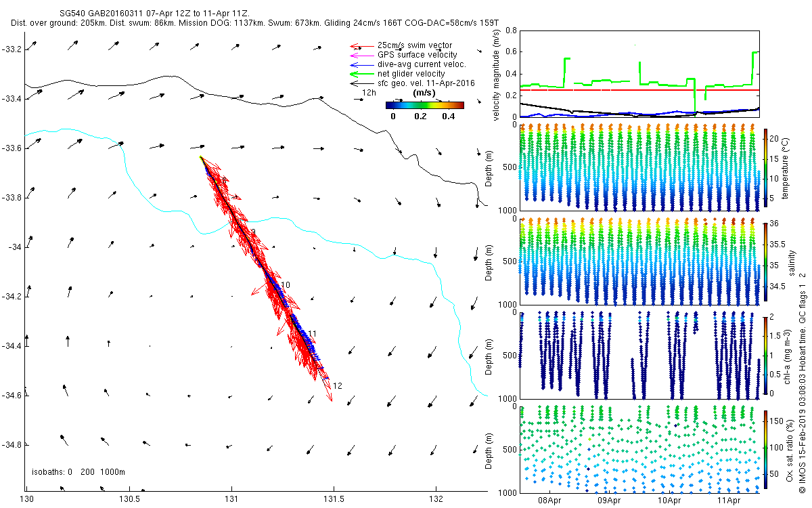Click the day marker '10' on glider track
Image resolution: width=812 pixels, height=508 pixels.
click(285, 285)
